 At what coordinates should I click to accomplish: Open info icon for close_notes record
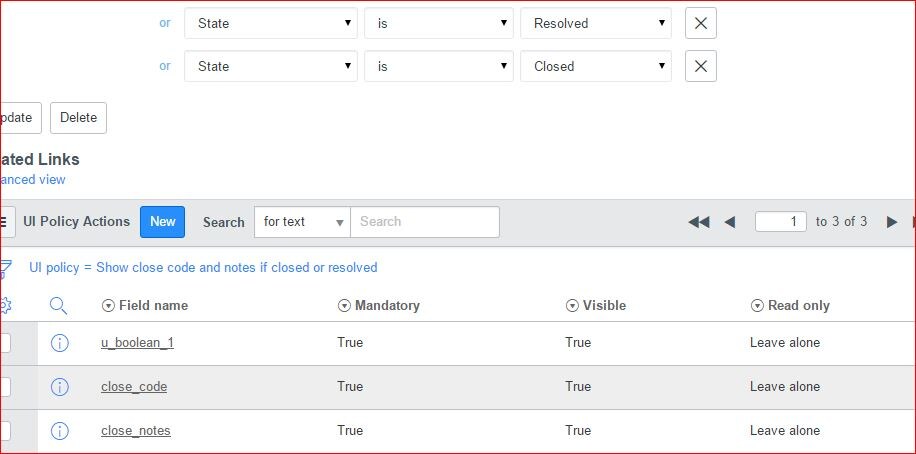(60, 431)
